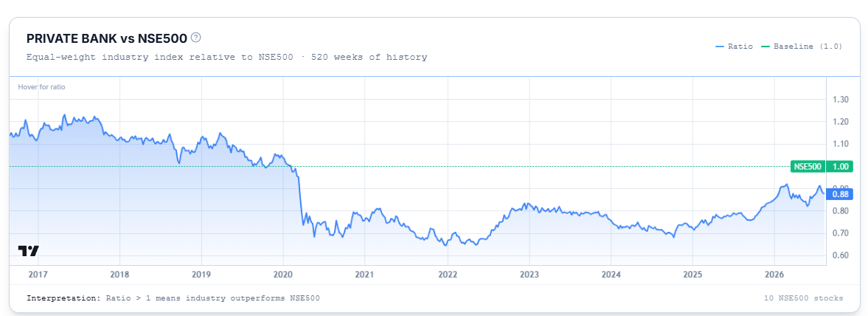Screen dimensions: 868x316
Task: Click the 0.60 value on price axis
Action: (x=841, y=255)
